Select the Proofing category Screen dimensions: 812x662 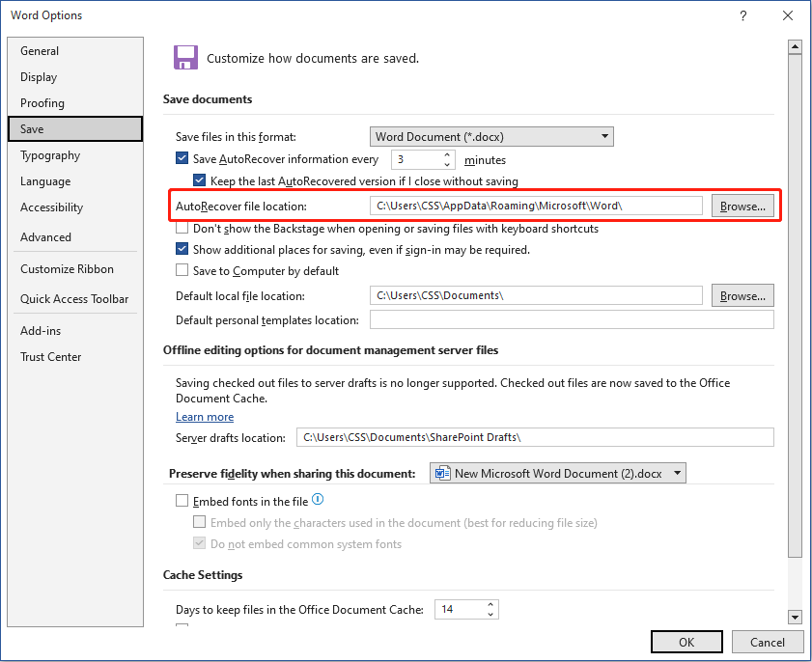[x=75, y=103]
